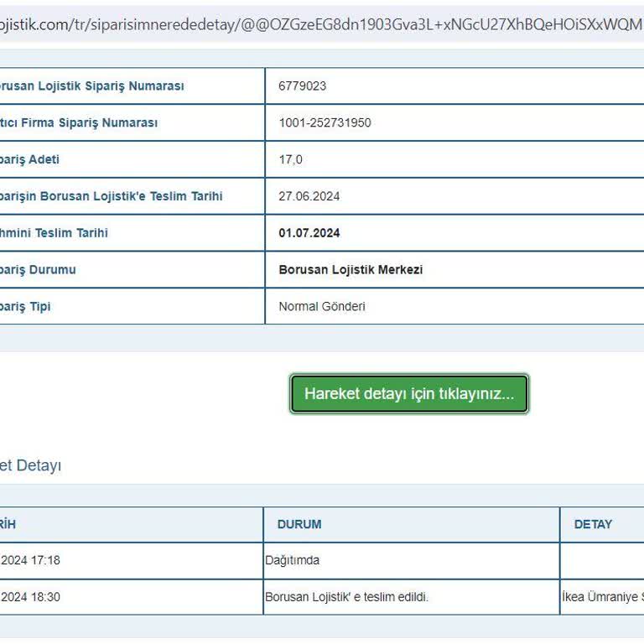Click the DURUM column header
644x644 pixels.
click(299, 524)
